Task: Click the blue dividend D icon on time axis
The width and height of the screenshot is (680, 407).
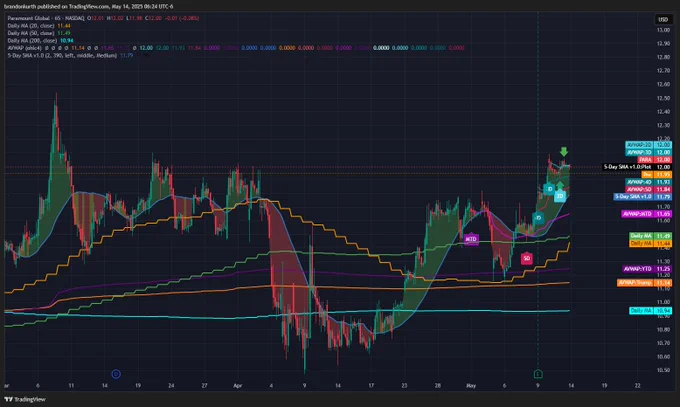Action: click(x=116, y=374)
